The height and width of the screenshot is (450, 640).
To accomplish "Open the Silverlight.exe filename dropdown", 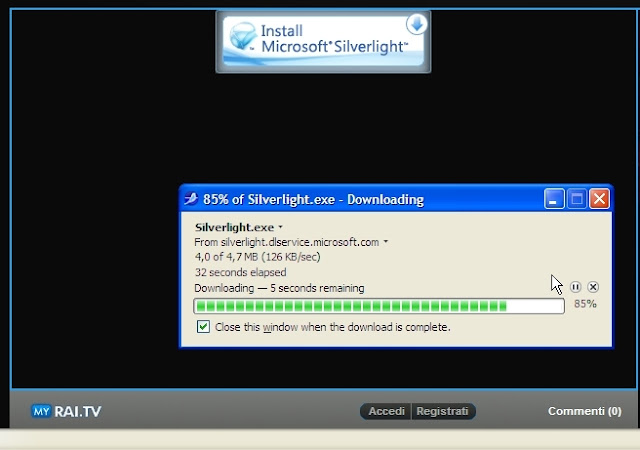I will coord(280,227).
